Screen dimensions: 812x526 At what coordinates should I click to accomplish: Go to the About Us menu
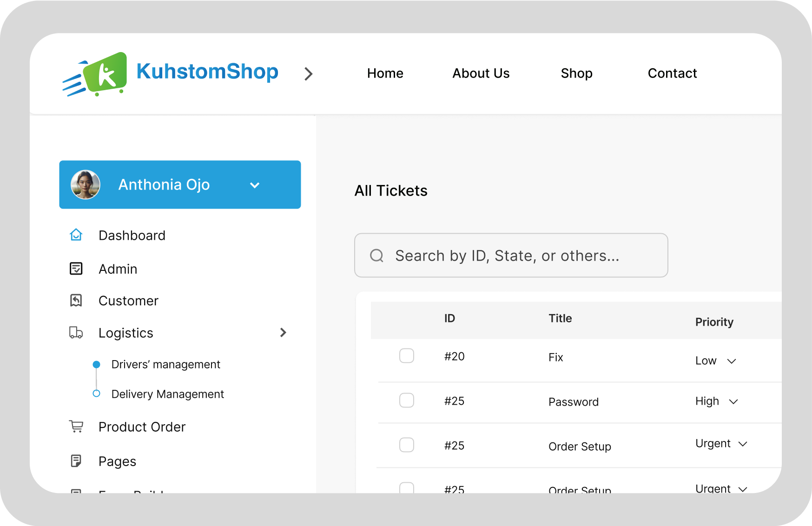481,73
